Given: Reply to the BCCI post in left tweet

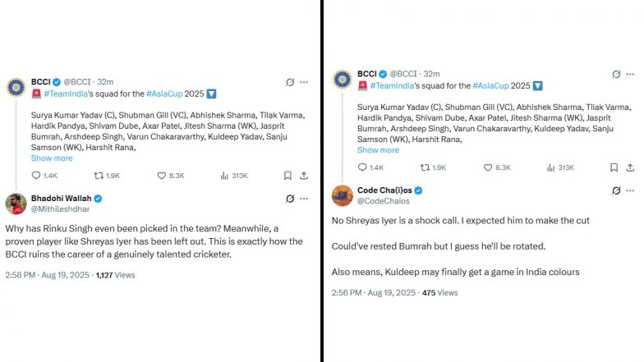Looking at the screenshot, I should point(36,175).
